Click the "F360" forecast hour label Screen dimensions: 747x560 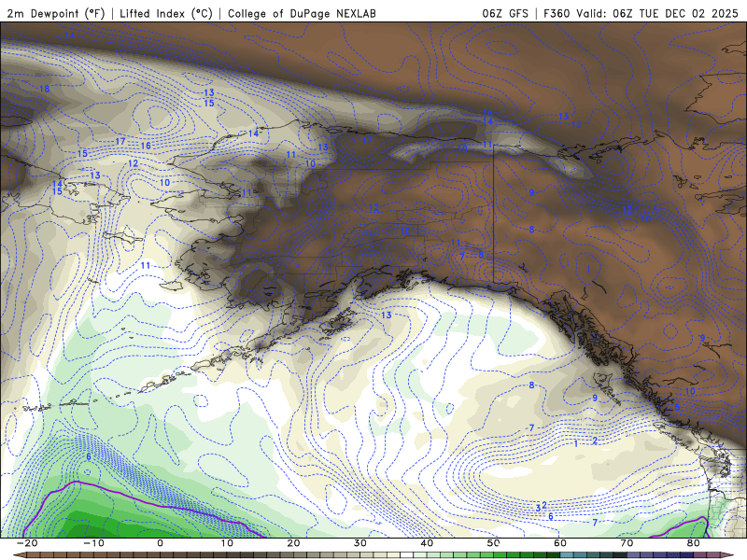557,13
